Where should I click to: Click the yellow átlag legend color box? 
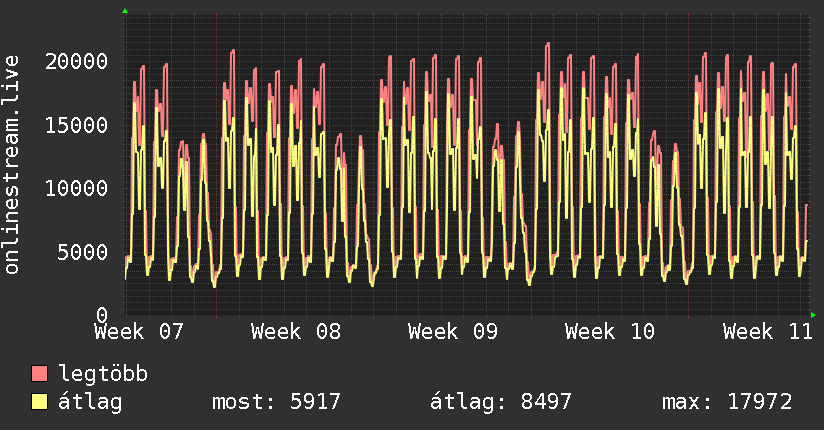pos(39,401)
